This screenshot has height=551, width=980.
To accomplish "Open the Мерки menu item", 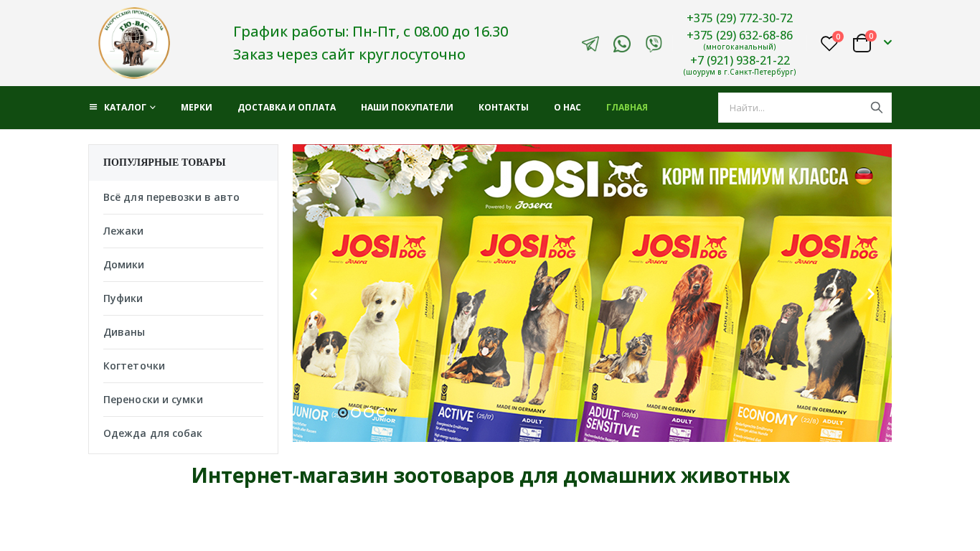I will tap(197, 108).
